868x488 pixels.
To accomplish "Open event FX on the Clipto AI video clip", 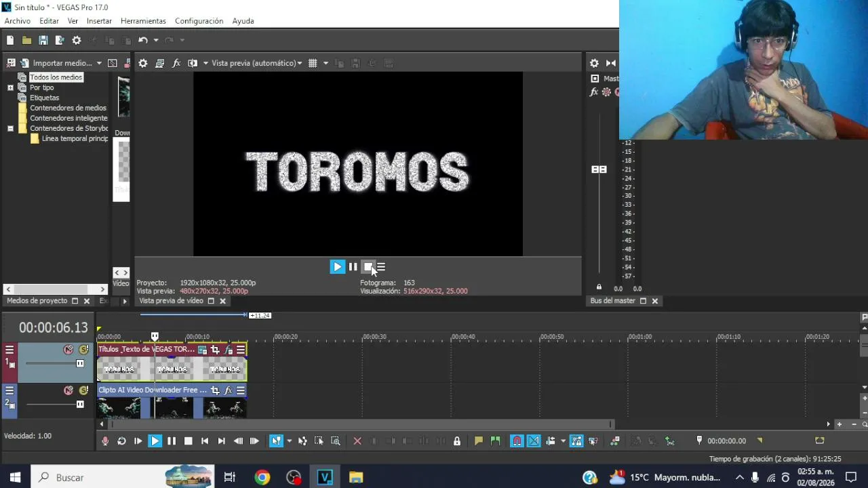I will click(x=228, y=390).
